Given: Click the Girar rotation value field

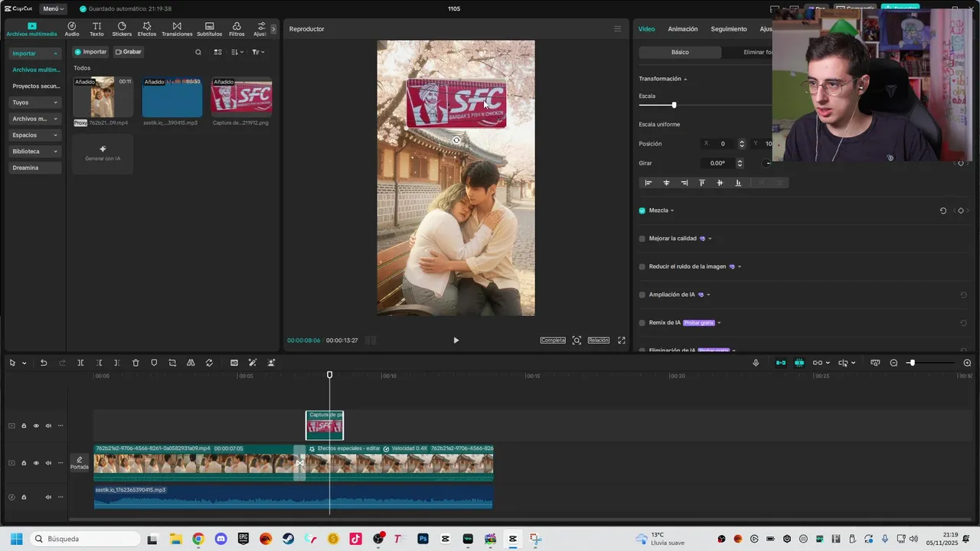Looking at the screenshot, I should coord(717,163).
